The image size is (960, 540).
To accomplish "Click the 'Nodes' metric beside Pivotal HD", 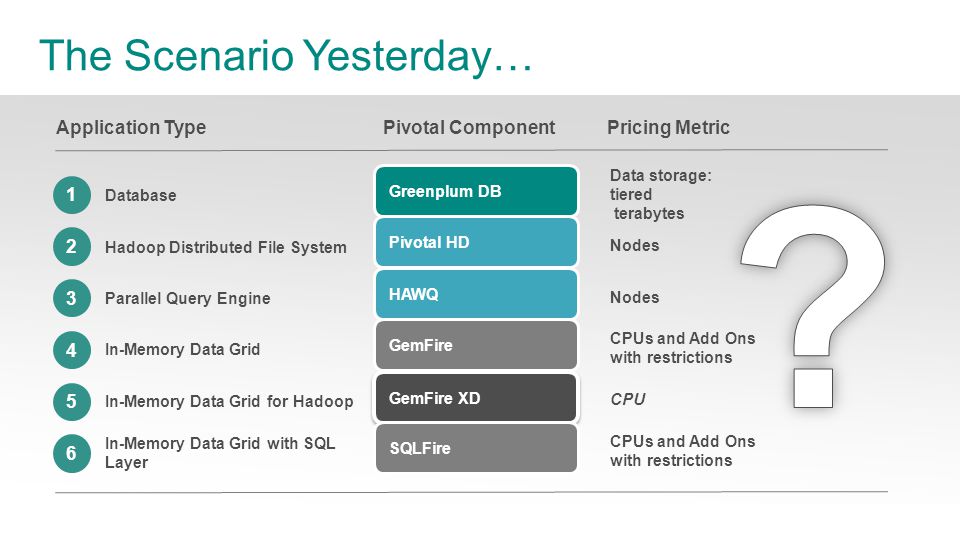I will [634, 246].
